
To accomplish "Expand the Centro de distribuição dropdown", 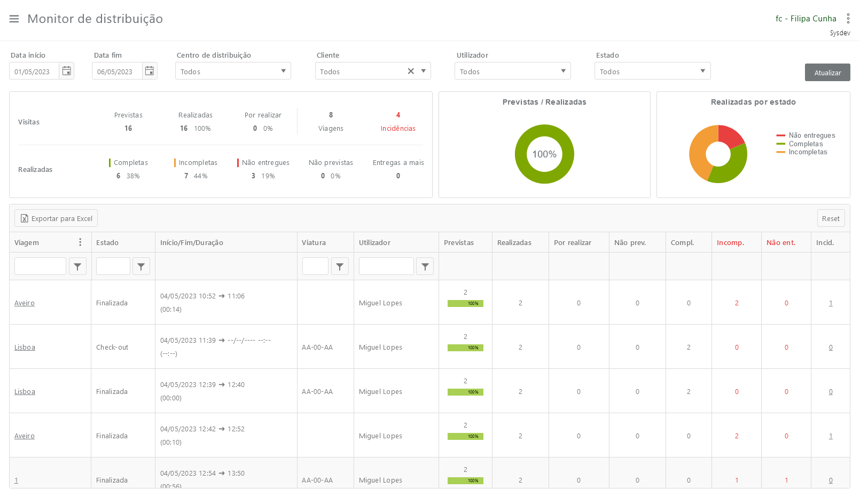I will tap(283, 71).
